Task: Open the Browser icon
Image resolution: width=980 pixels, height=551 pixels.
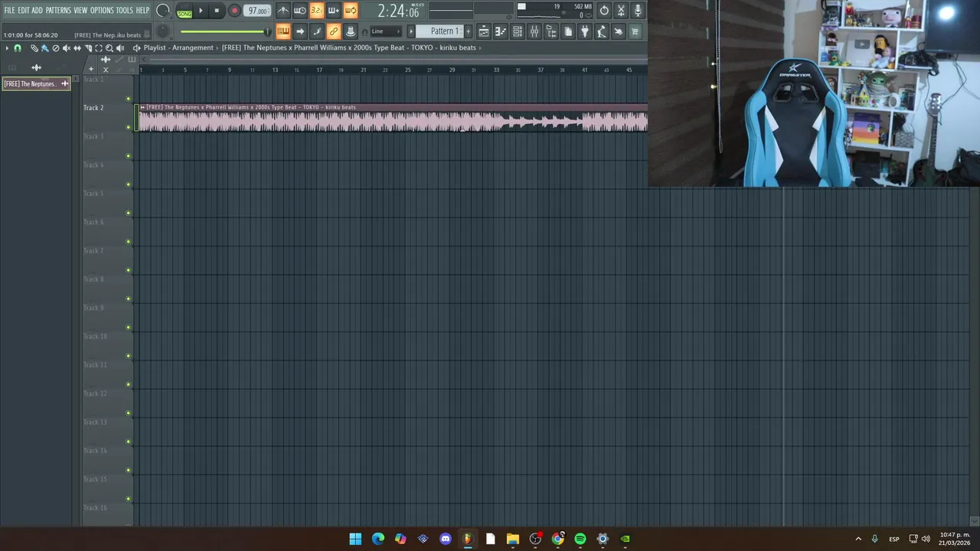Action: 551,31
